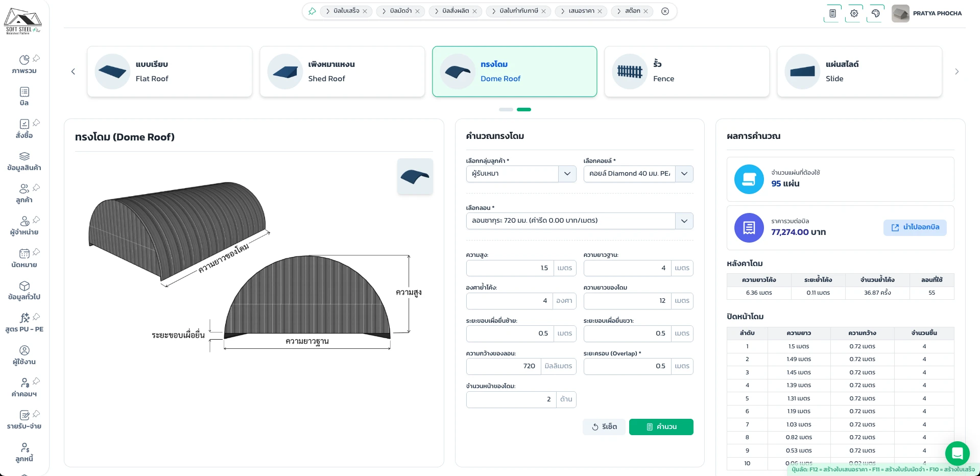This screenshot has width=980, height=476.
Task: Open the สั่งซื้อ sidebar menu
Action: point(24,129)
